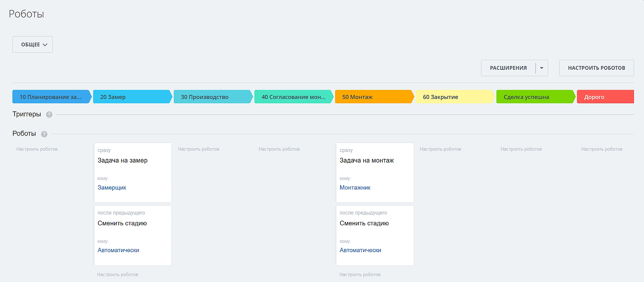Viewport: 644px width, 282px height.
Task: Expand the РАСШИРЕНИЯ arrow menu
Action: [542, 68]
